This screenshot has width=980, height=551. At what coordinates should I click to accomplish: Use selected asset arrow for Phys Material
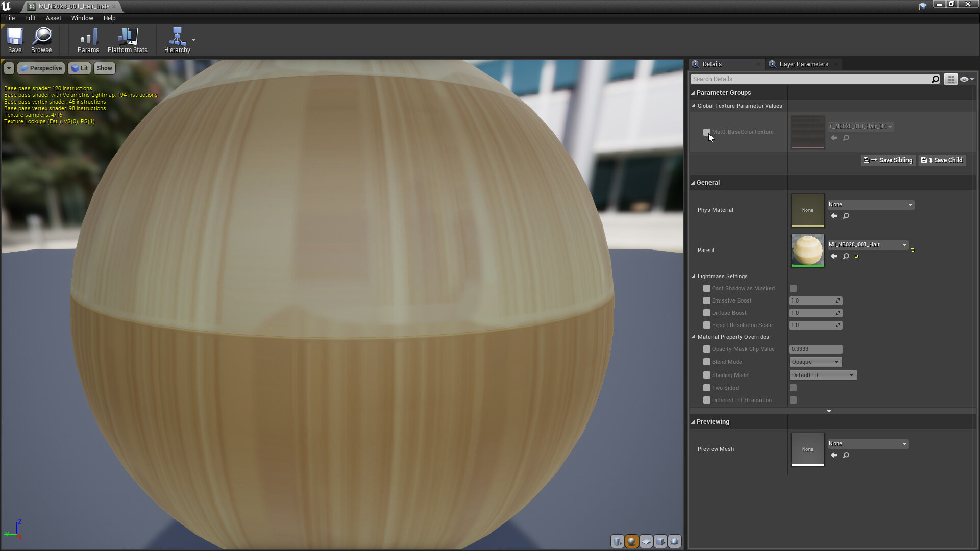(834, 216)
